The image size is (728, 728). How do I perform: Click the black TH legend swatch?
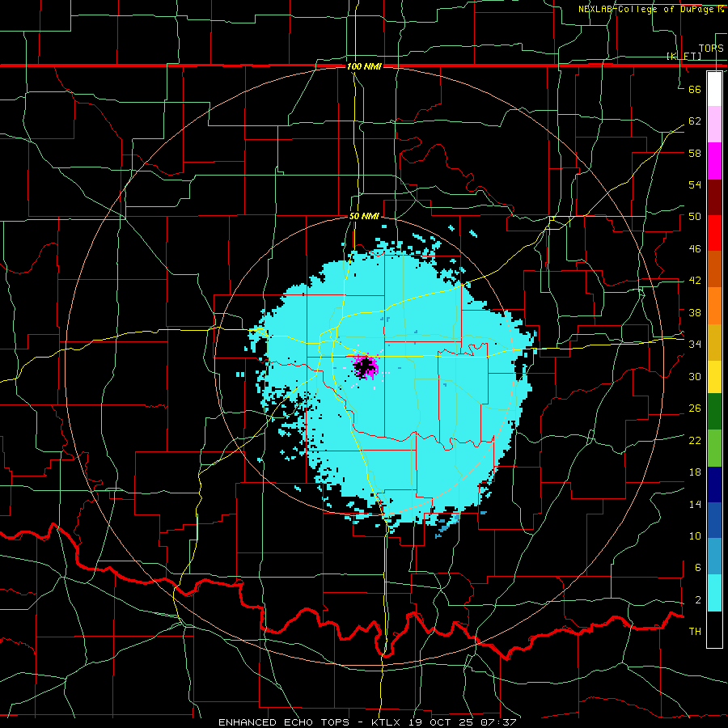pyautogui.click(x=714, y=629)
